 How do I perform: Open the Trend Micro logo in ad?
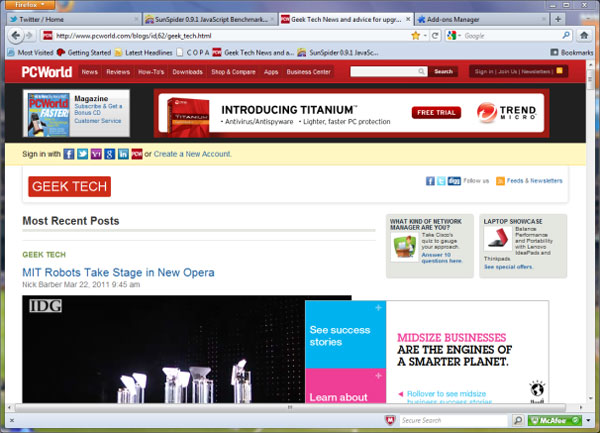[506, 112]
